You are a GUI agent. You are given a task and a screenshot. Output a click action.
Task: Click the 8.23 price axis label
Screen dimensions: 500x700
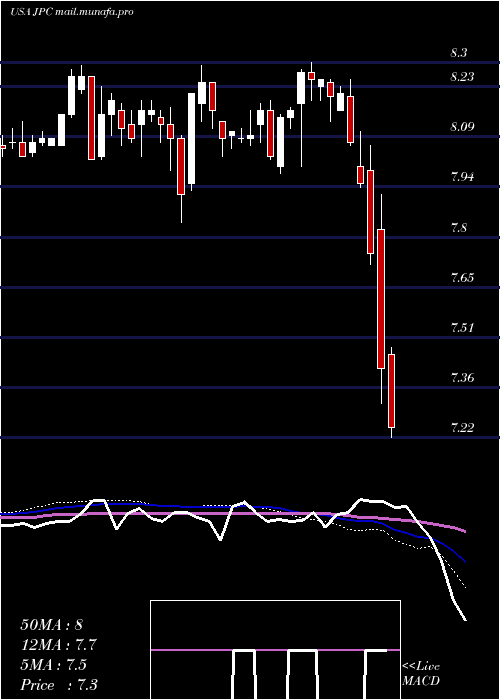tap(462, 77)
